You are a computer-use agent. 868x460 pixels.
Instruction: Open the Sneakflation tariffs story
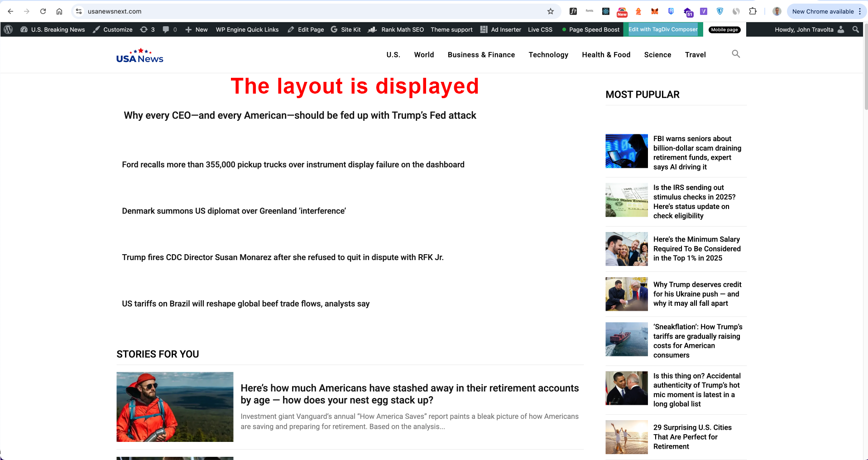pyautogui.click(x=698, y=341)
